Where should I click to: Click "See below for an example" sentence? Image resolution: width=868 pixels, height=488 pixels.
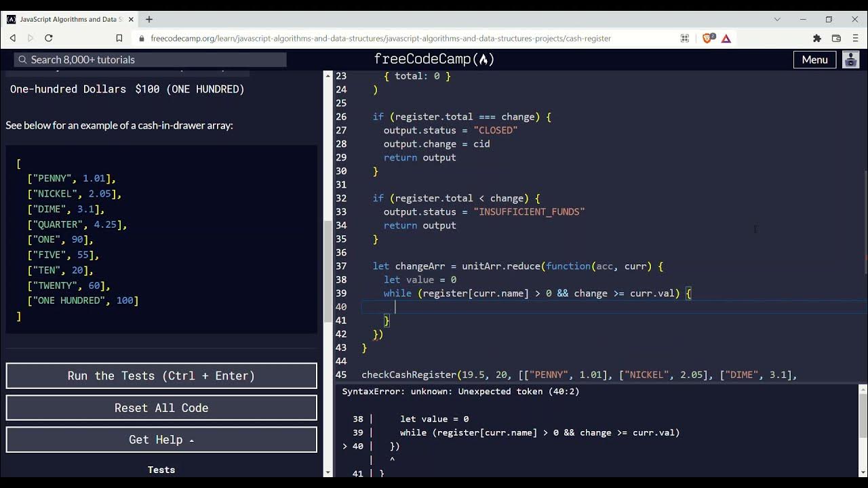(x=119, y=125)
